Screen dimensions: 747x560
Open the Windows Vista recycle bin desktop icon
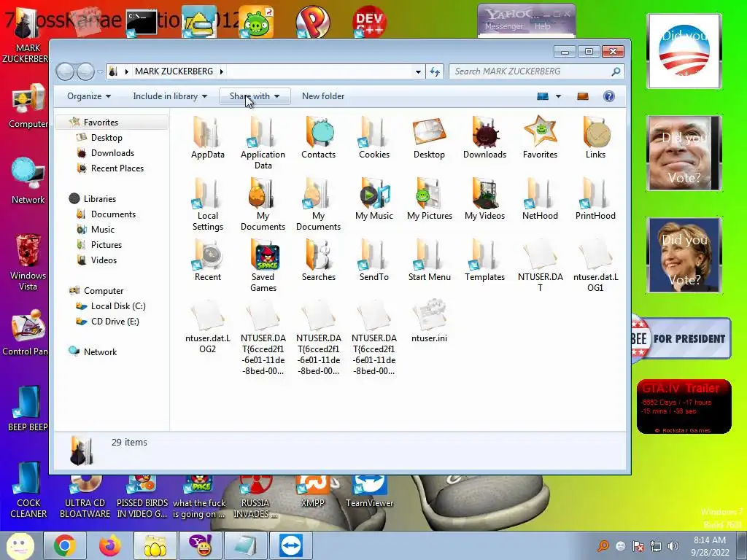(28, 262)
